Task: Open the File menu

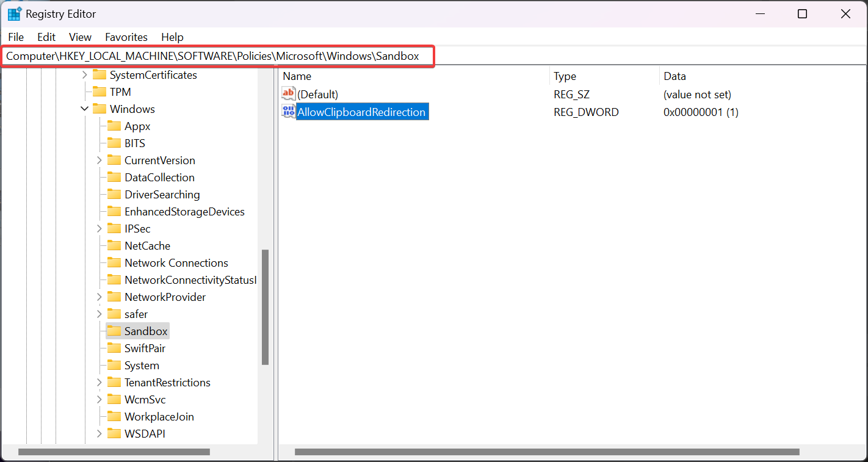Action: click(x=16, y=37)
